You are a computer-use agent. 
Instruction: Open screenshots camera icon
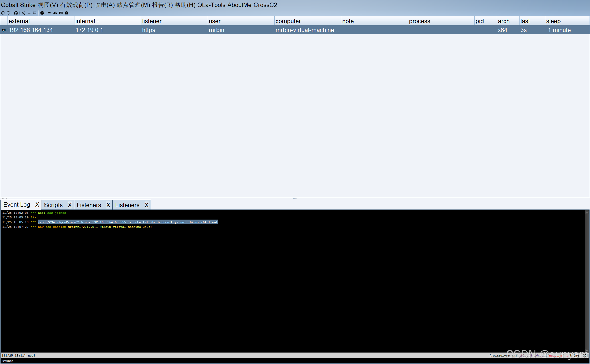tap(67, 13)
